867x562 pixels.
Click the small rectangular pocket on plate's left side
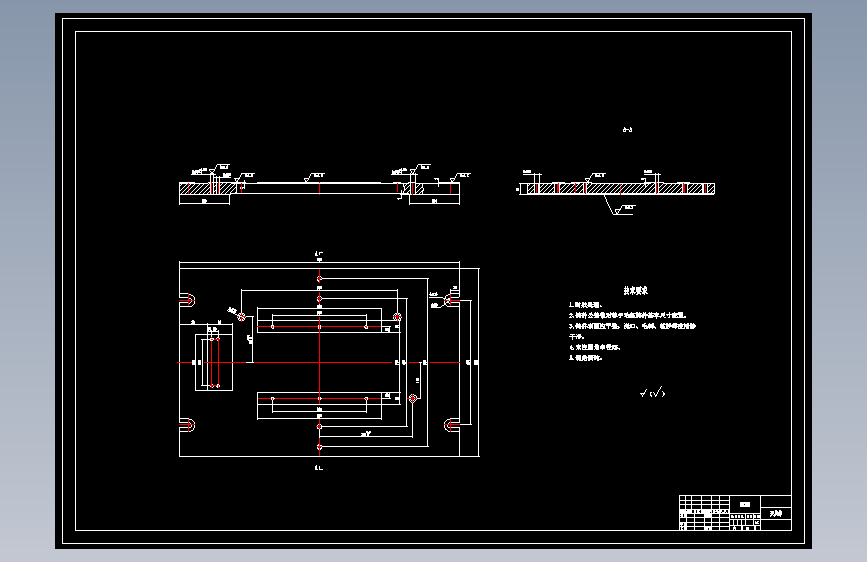coord(214,362)
